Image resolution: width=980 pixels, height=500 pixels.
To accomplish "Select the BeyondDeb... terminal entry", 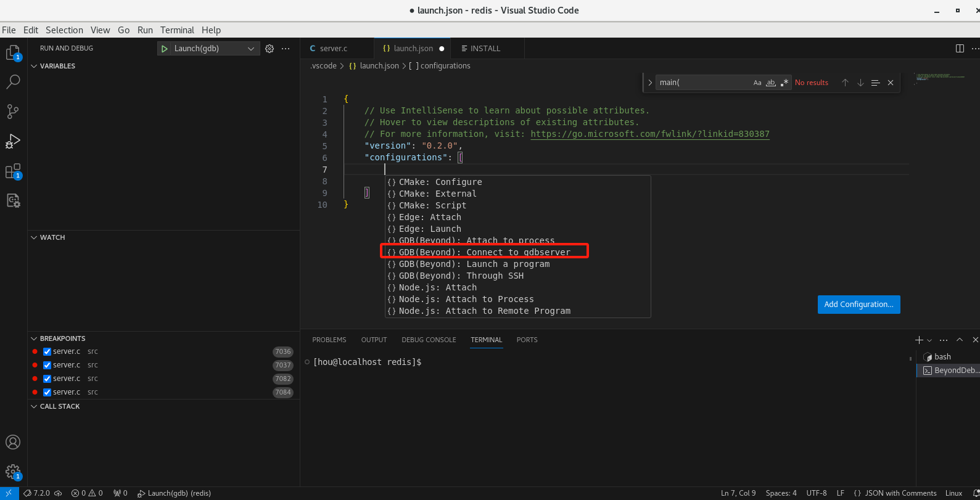I will tap(949, 371).
